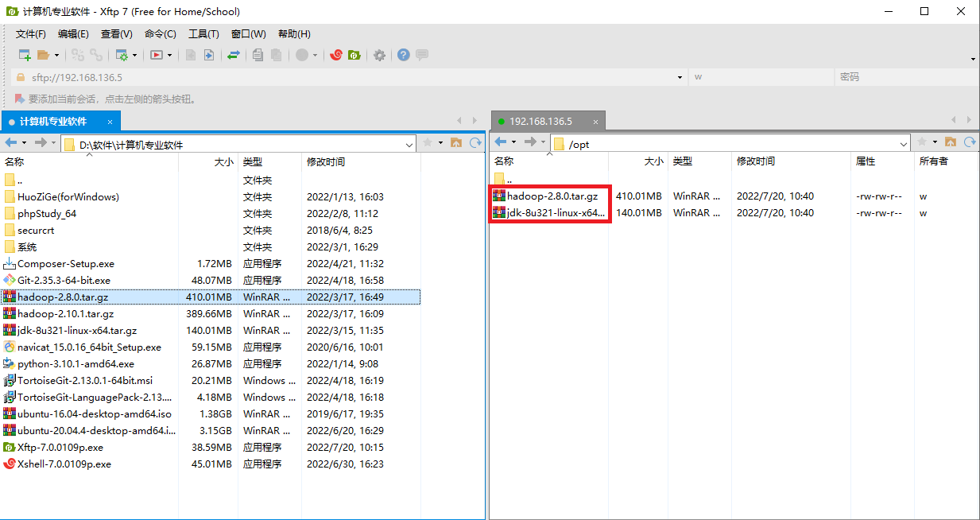Open the 文件(F) menu
Viewport: 980px width, 520px height.
pos(31,34)
